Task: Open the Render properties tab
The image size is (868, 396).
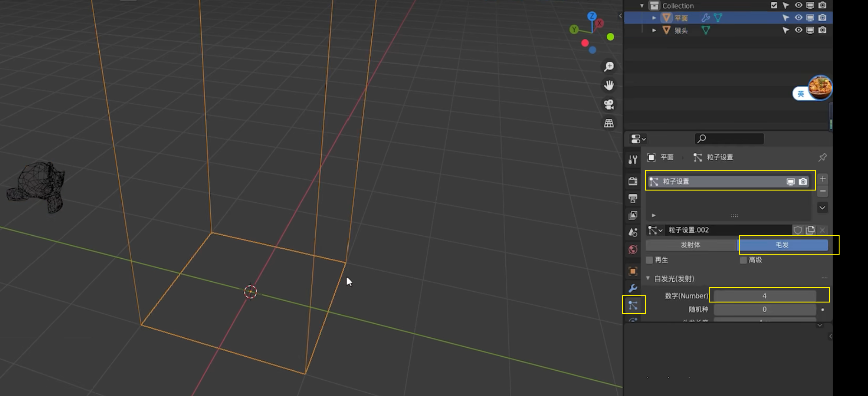Action: click(x=633, y=181)
